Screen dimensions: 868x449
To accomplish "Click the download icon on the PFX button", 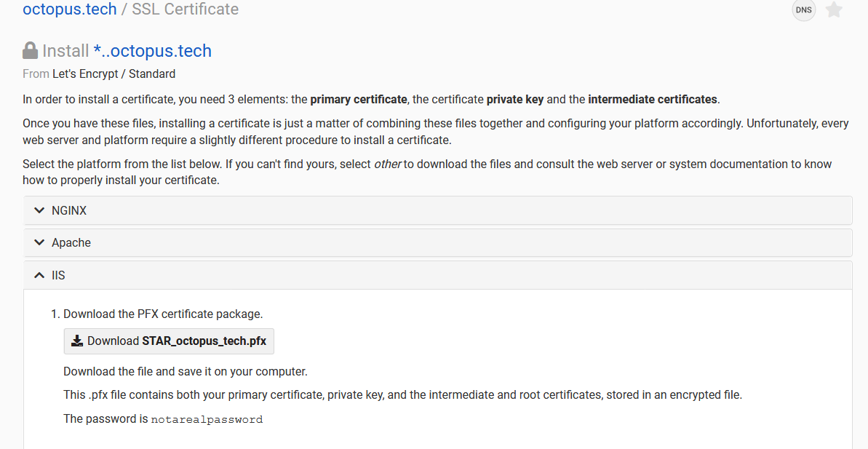I will click(x=76, y=341).
